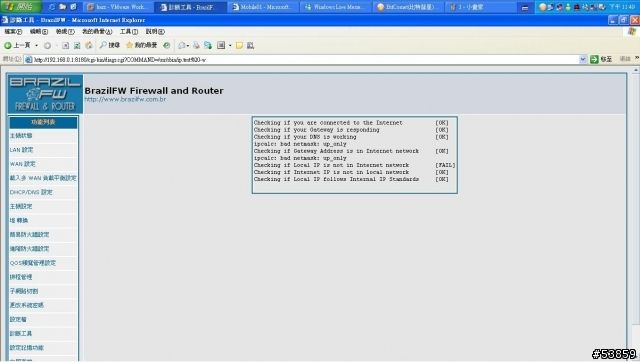Image resolution: width=640 pixels, height=362 pixels.
Task: Click the vertical scrollbar up arrow
Action: 636,71
